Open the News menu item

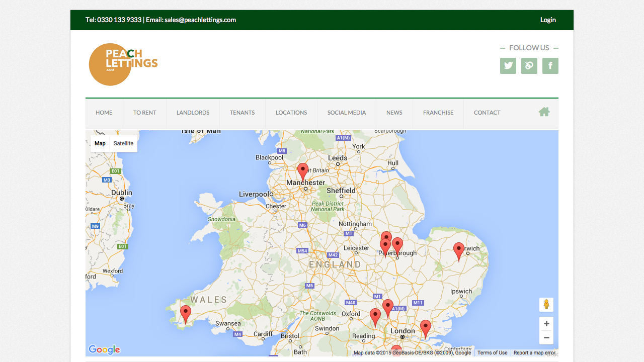pos(394,113)
